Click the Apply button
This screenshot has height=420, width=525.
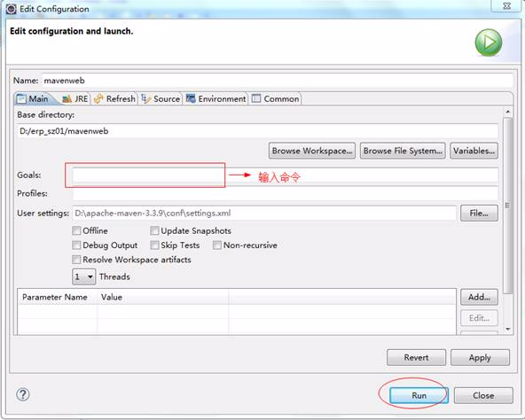[x=480, y=357]
